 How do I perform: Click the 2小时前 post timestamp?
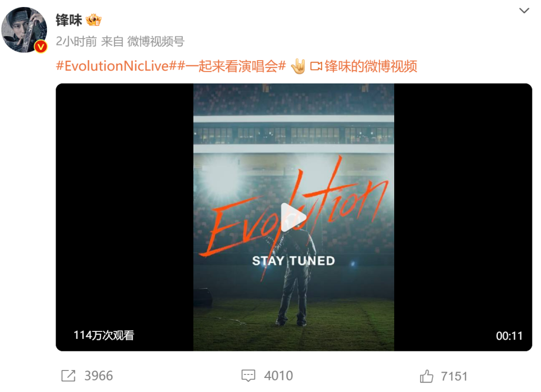pyautogui.click(x=77, y=42)
